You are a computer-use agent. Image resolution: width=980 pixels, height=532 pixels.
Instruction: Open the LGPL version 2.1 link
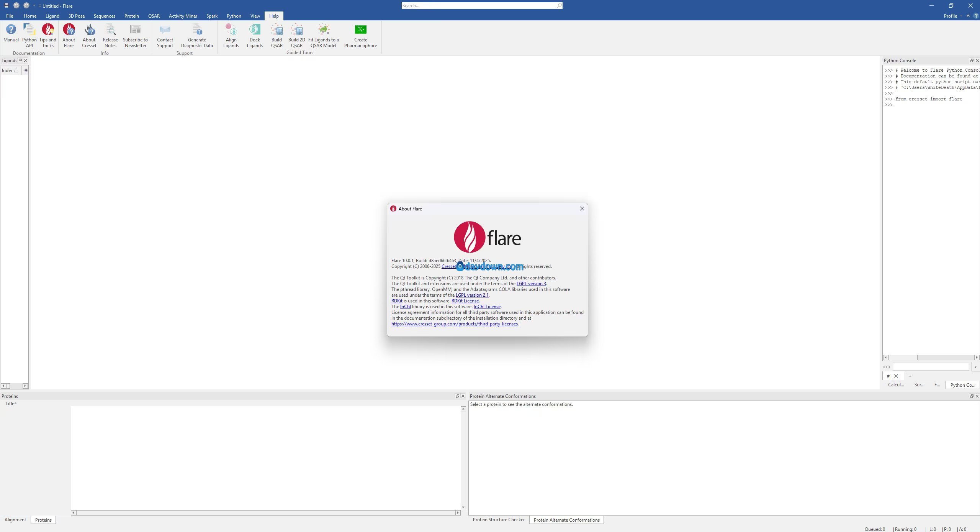(x=472, y=295)
